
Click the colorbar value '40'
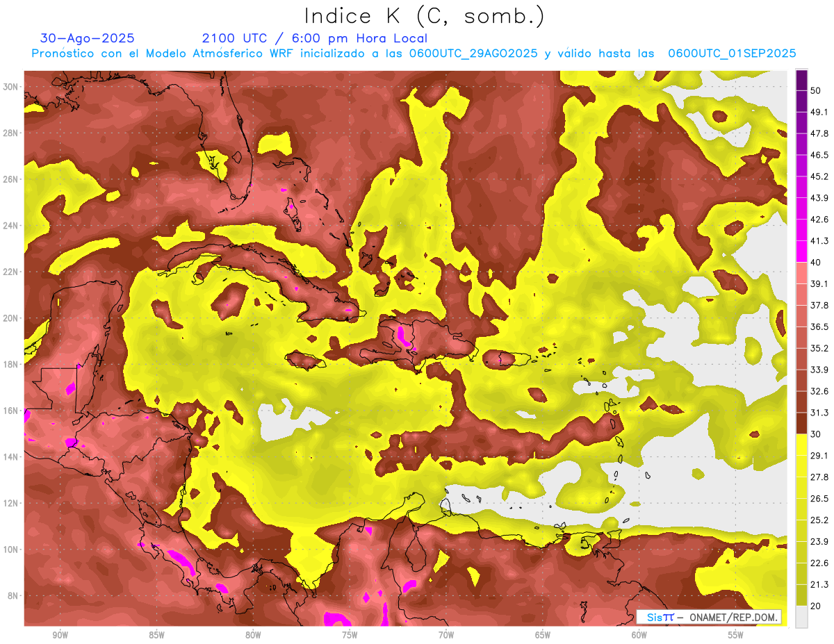coord(817,263)
